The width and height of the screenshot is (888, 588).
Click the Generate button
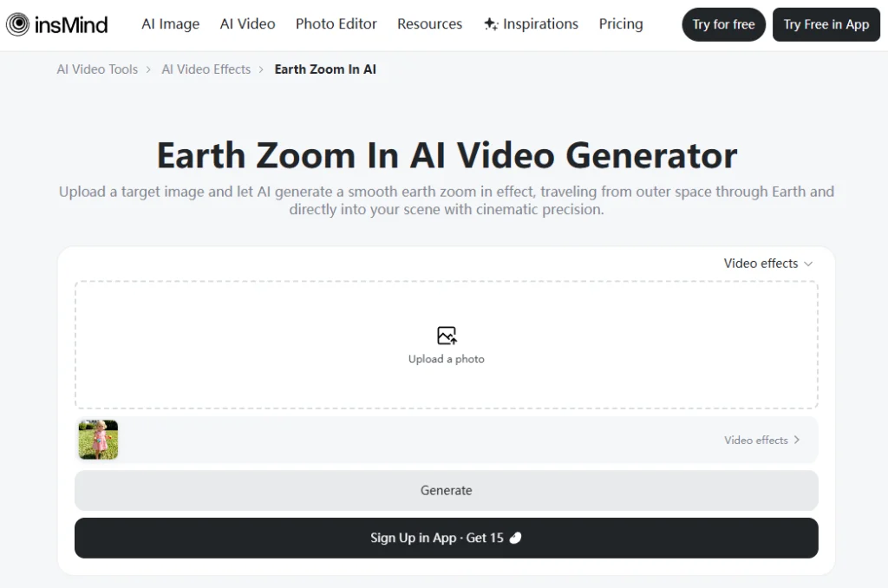pos(446,491)
